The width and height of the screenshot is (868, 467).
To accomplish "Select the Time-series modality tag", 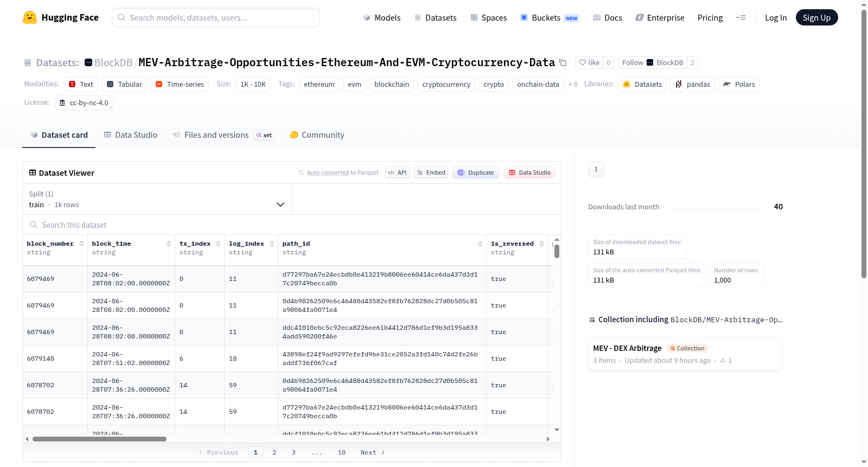I will pyautogui.click(x=180, y=85).
